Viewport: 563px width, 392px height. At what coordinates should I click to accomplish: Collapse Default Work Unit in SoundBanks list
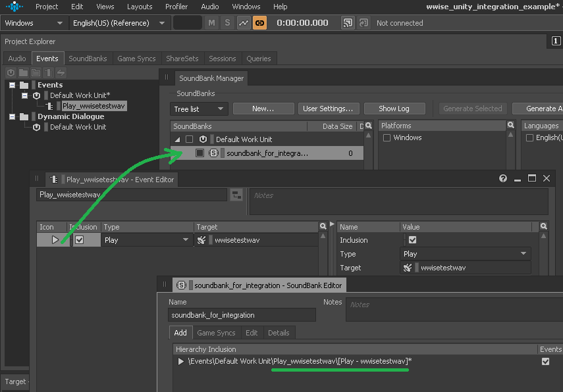(x=177, y=139)
